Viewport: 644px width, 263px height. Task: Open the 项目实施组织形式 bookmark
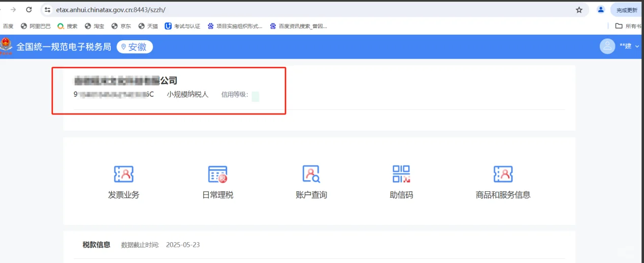coord(235,26)
